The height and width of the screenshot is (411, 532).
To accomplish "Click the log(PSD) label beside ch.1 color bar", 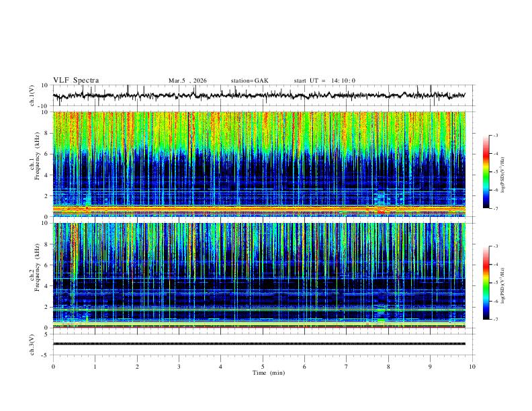I will pyautogui.click(x=502, y=175).
